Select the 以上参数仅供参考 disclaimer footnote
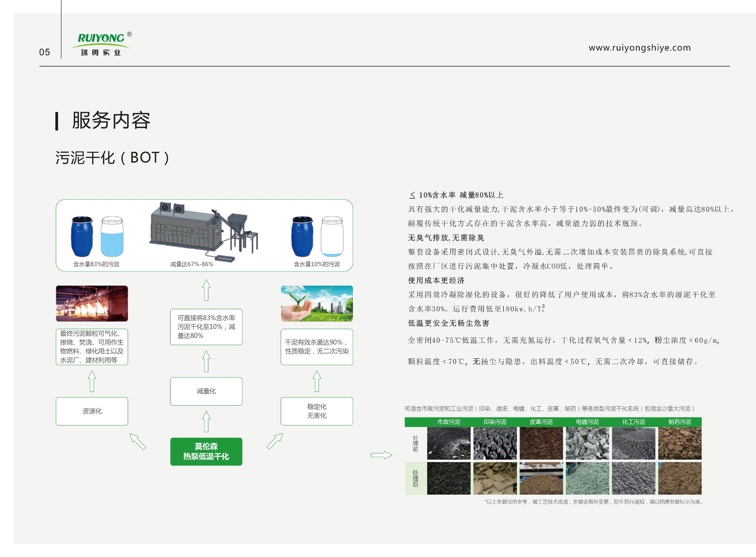 (594, 502)
